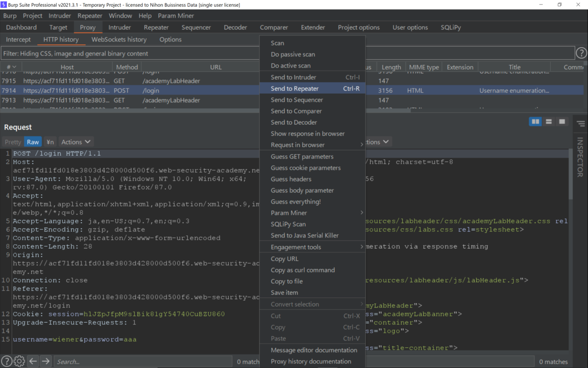The image size is (588, 368).
Task: Choose Send to Comparer
Action: [x=313, y=111]
